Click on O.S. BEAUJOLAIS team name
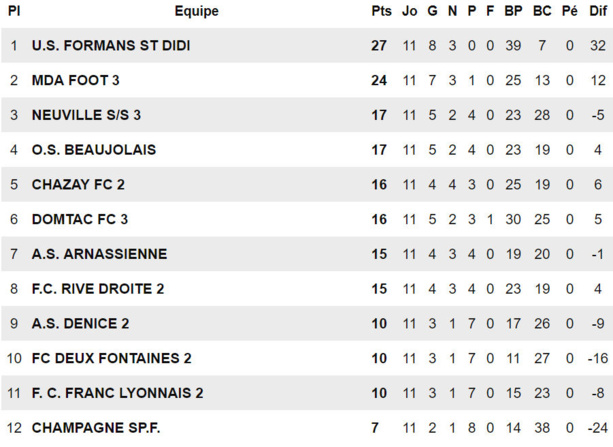 coord(93,150)
